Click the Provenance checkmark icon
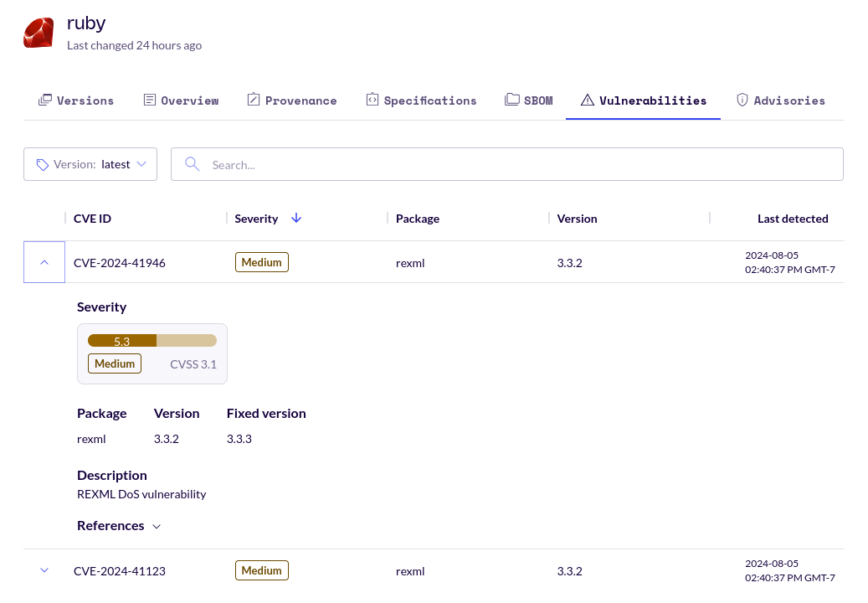868x603 pixels. (x=253, y=99)
